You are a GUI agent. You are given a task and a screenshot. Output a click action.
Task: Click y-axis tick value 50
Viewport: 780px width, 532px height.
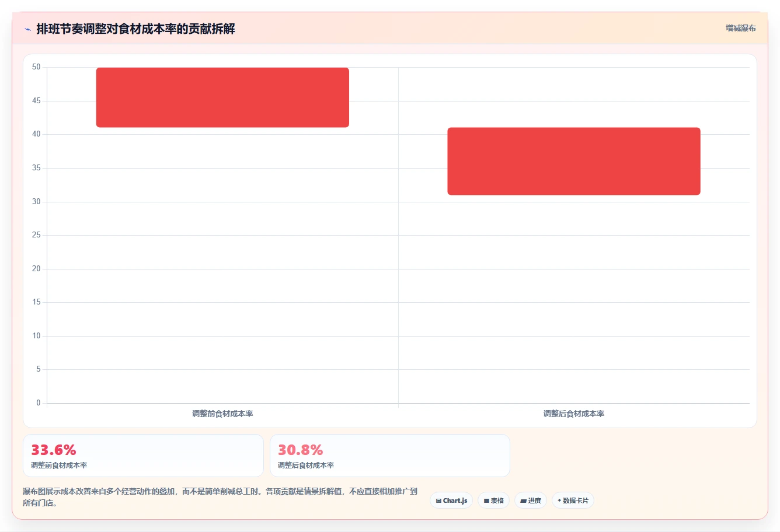click(x=36, y=67)
